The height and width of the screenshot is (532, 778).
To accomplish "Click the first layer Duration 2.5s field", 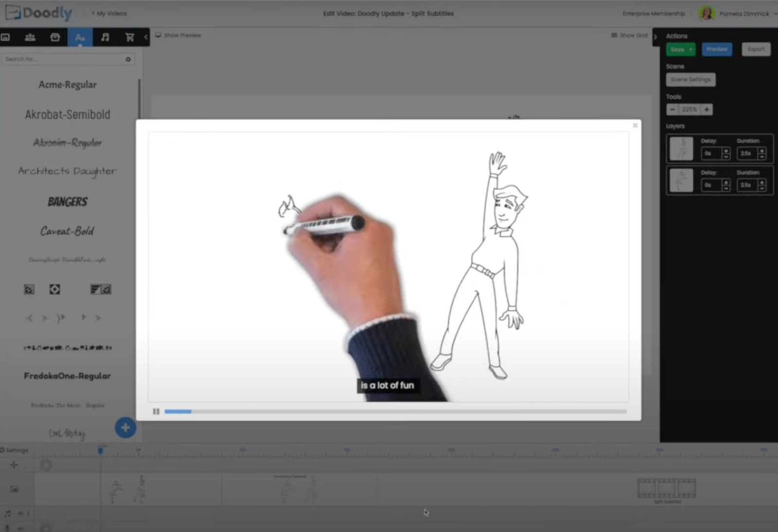I will click(x=747, y=154).
